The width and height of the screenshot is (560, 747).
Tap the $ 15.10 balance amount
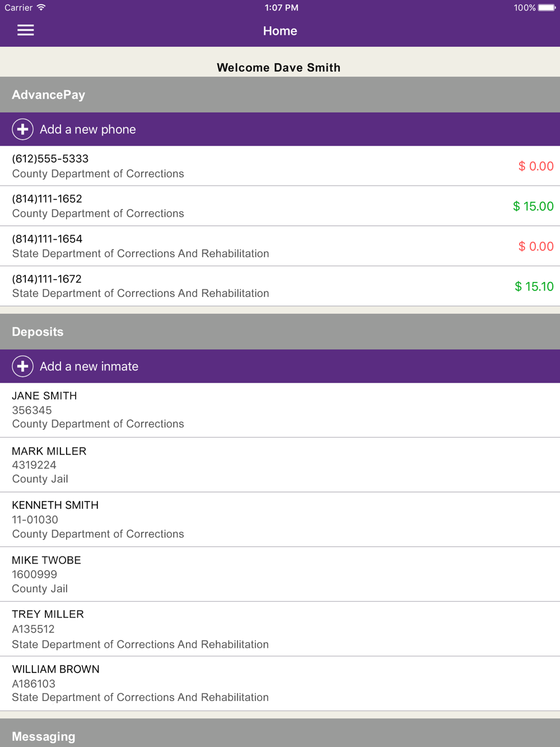[x=534, y=286]
